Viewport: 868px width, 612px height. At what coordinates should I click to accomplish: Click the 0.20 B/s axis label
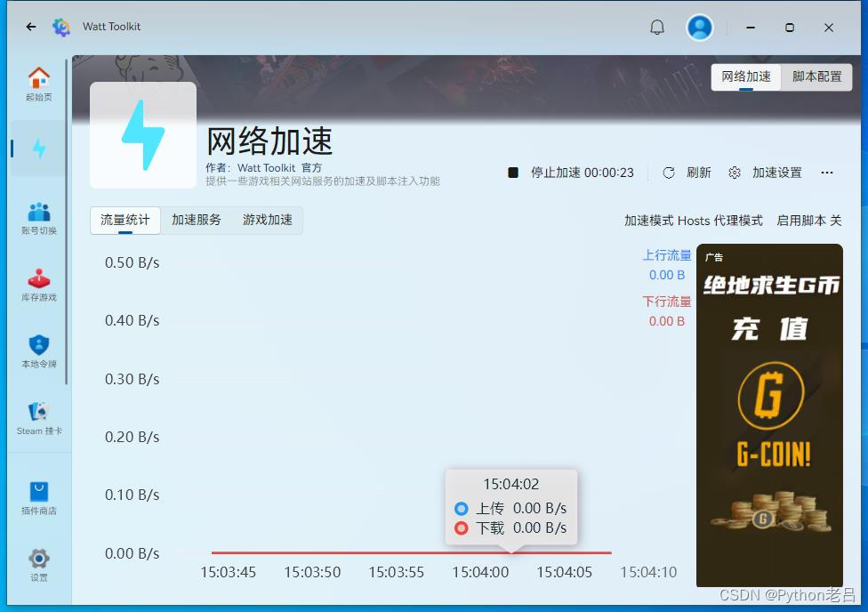[132, 437]
